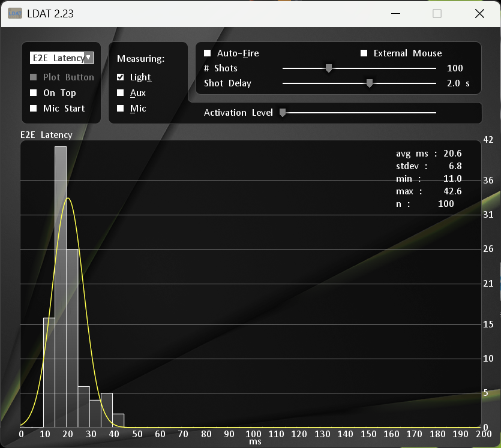
Task: Click the 'max : 42.6' statistic
Action: pos(429,191)
